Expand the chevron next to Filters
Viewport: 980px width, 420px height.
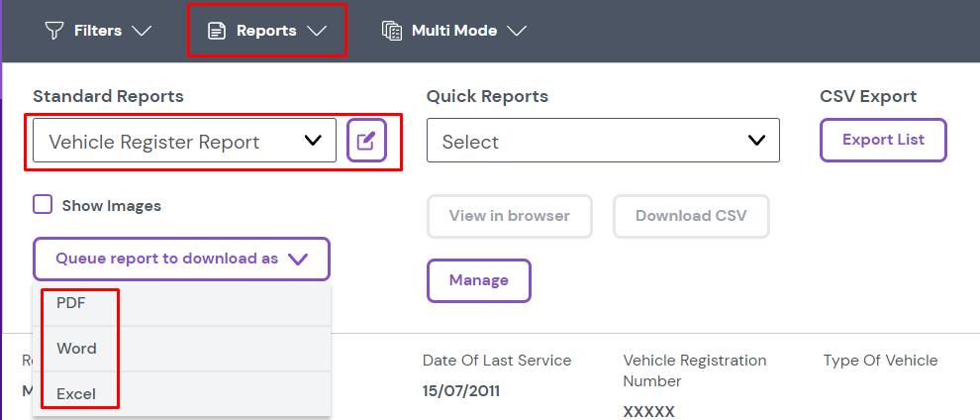[142, 31]
